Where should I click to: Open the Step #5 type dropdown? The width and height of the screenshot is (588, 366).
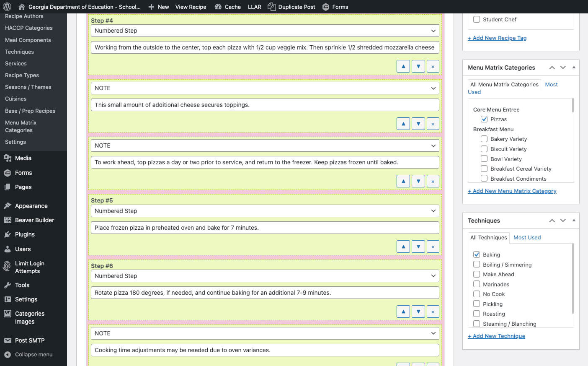click(265, 211)
